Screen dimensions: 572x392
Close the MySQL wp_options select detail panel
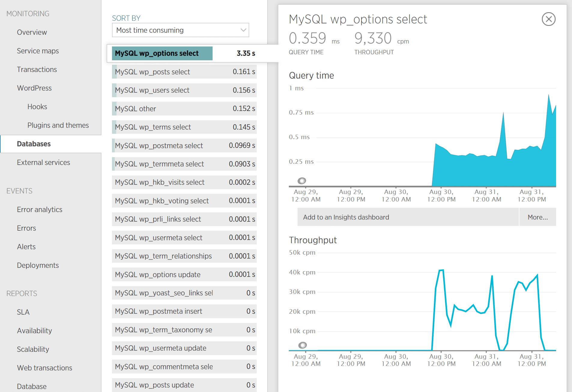(x=549, y=19)
